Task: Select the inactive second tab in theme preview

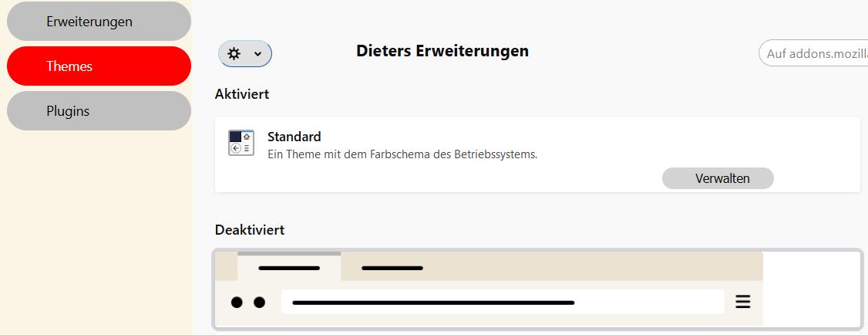Action: click(x=392, y=268)
